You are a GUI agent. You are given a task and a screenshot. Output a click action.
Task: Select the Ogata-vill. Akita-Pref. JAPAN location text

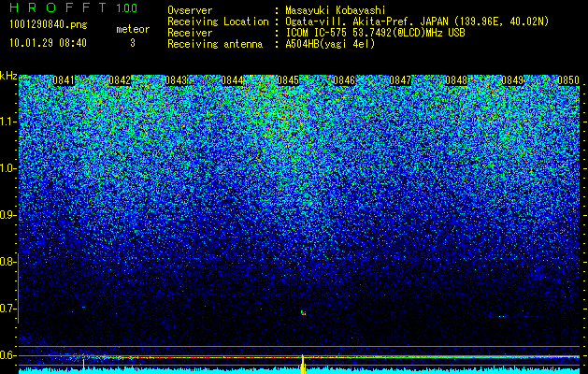point(416,22)
